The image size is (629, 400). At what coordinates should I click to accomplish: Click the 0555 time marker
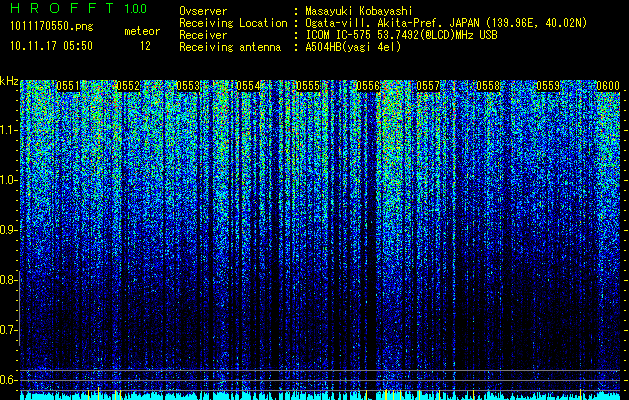tap(308, 86)
